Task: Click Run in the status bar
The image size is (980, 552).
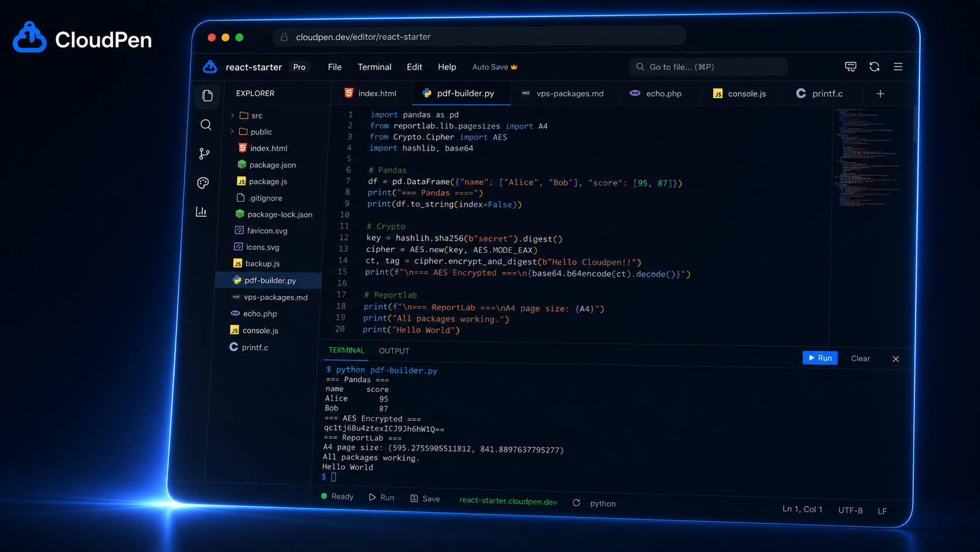Action: tap(382, 497)
